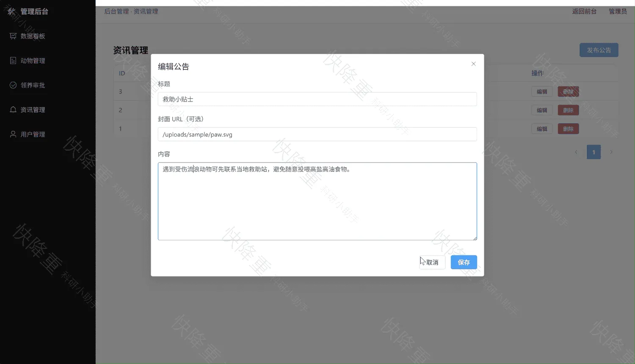Click the 发布公告 button
Screen dimensions: 635x364
[x=599, y=50]
